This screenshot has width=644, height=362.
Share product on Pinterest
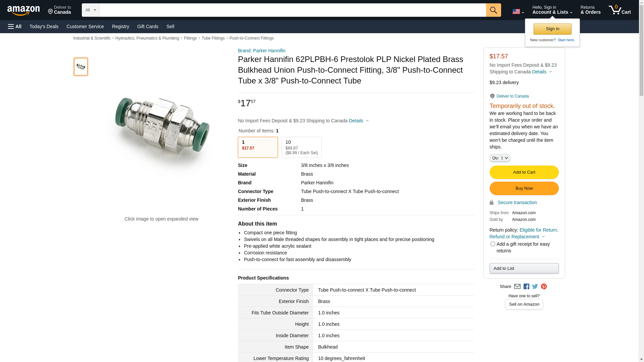point(544,287)
